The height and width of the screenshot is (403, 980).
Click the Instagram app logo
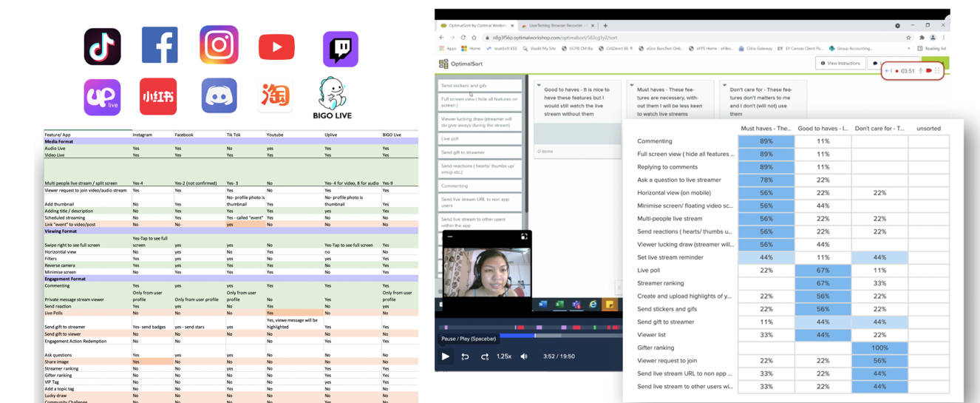point(219,44)
